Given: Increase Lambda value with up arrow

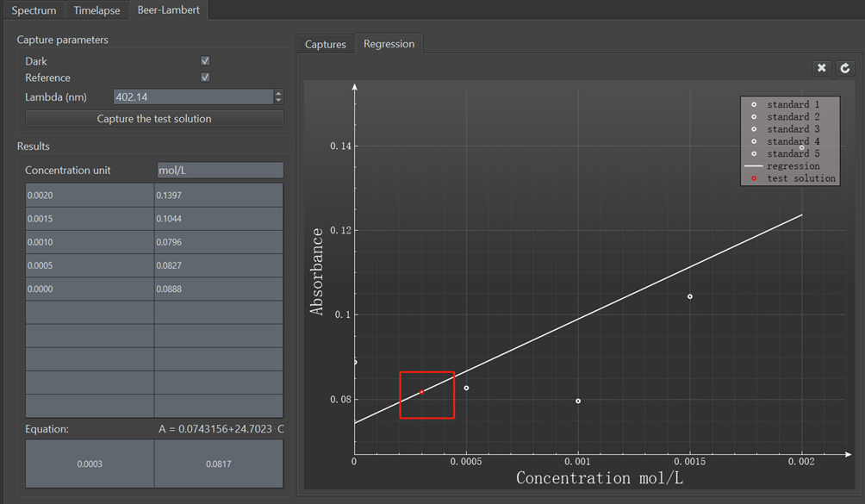Looking at the screenshot, I should pyautogui.click(x=278, y=93).
